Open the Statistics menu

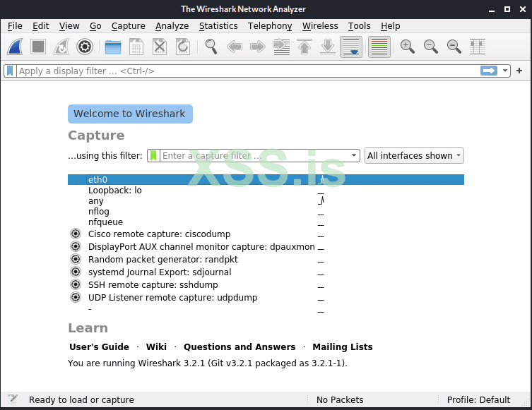click(x=218, y=26)
